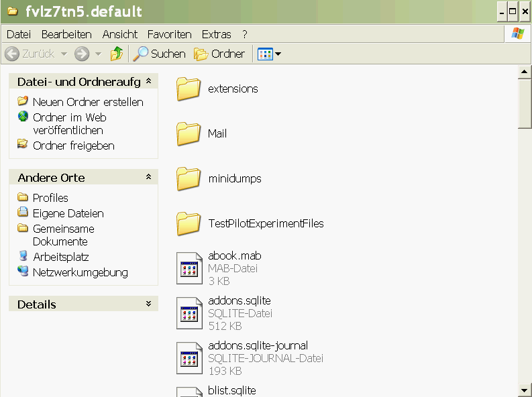Collapse the Datei- und Ordneraufgaben panel
The width and height of the screenshot is (532, 397).
click(x=148, y=82)
